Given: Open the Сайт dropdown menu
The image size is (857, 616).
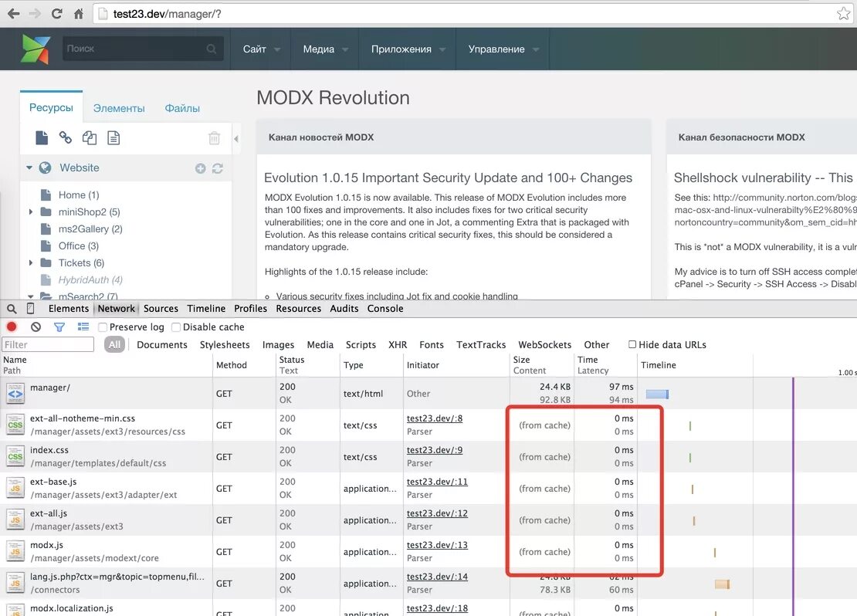Looking at the screenshot, I should (x=261, y=49).
